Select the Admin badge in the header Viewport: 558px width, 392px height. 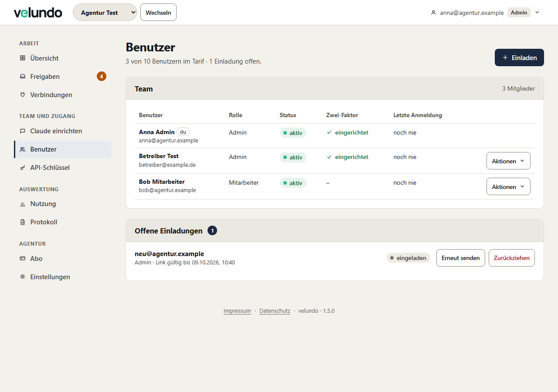(x=519, y=13)
